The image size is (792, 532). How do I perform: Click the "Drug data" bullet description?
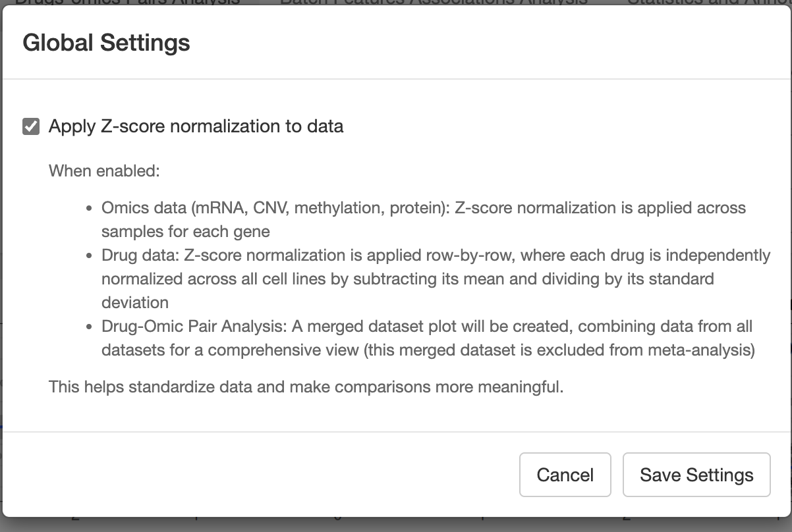435,255
